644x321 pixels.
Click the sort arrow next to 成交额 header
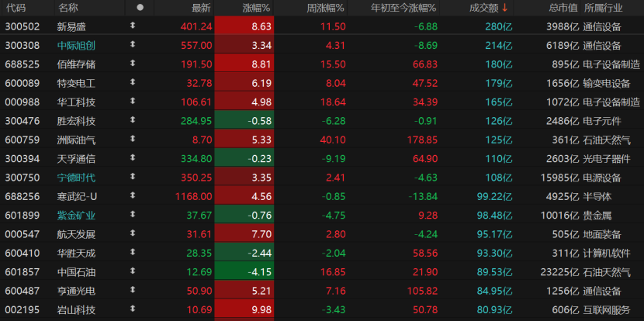click(x=504, y=8)
